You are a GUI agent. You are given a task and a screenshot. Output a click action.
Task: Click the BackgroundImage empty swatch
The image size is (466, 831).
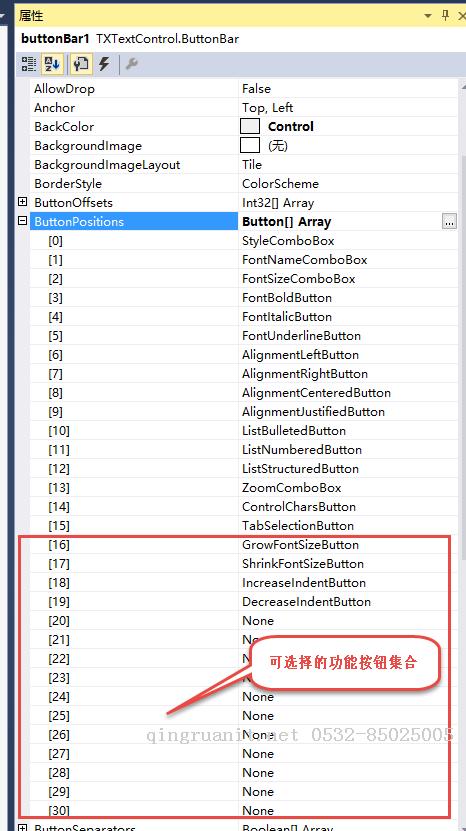(x=250, y=145)
